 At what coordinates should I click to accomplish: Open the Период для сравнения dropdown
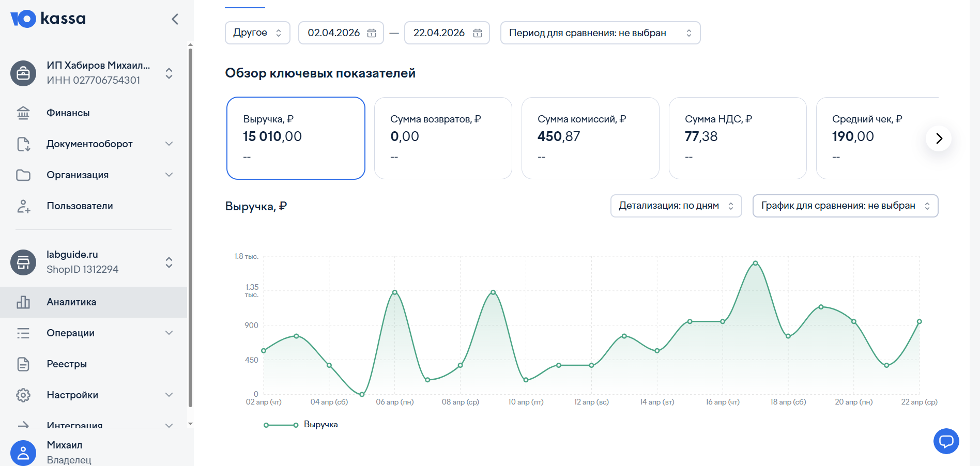600,33
